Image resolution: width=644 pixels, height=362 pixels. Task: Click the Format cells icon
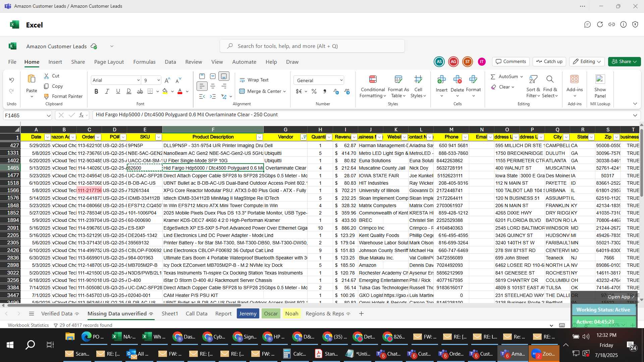[473, 79]
